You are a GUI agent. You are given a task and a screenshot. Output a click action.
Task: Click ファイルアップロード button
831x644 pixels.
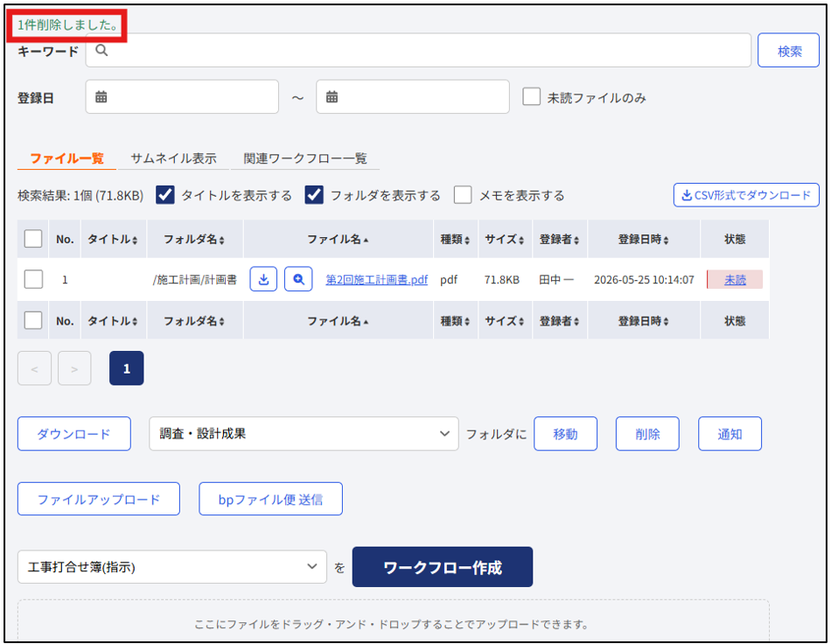pyautogui.click(x=99, y=499)
